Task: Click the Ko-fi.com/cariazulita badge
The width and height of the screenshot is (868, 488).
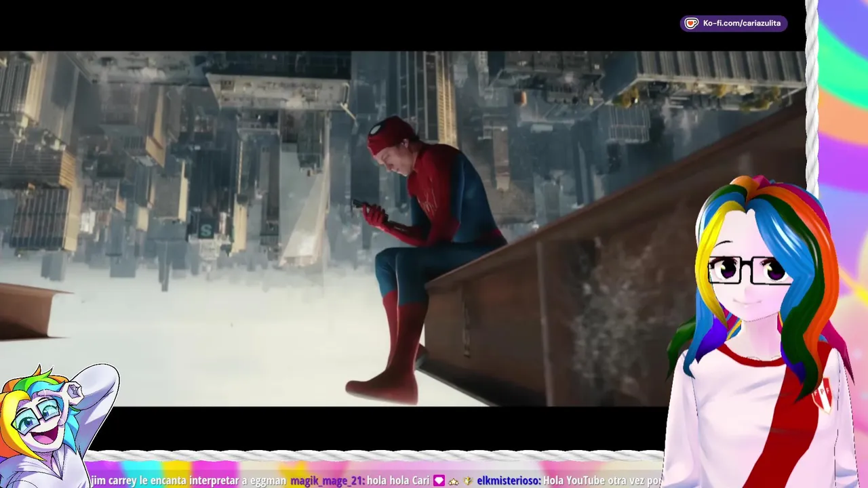Action: (733, 24)
